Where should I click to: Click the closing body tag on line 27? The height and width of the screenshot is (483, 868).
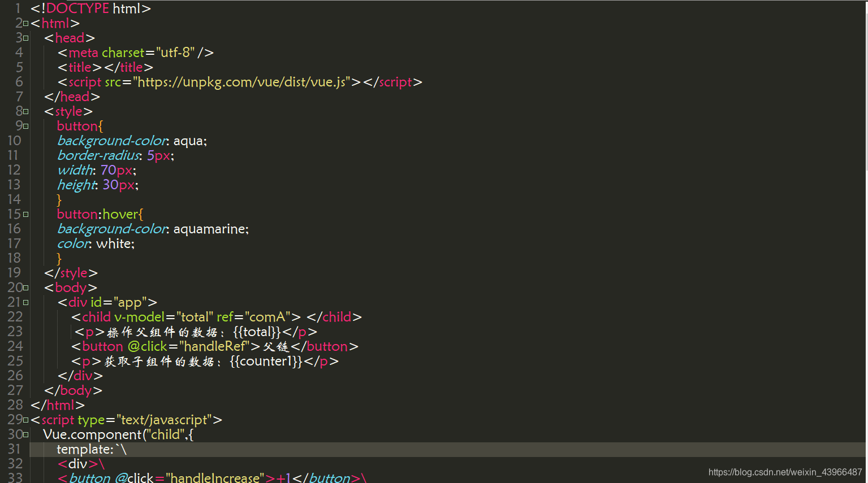[x=74, y=390]
